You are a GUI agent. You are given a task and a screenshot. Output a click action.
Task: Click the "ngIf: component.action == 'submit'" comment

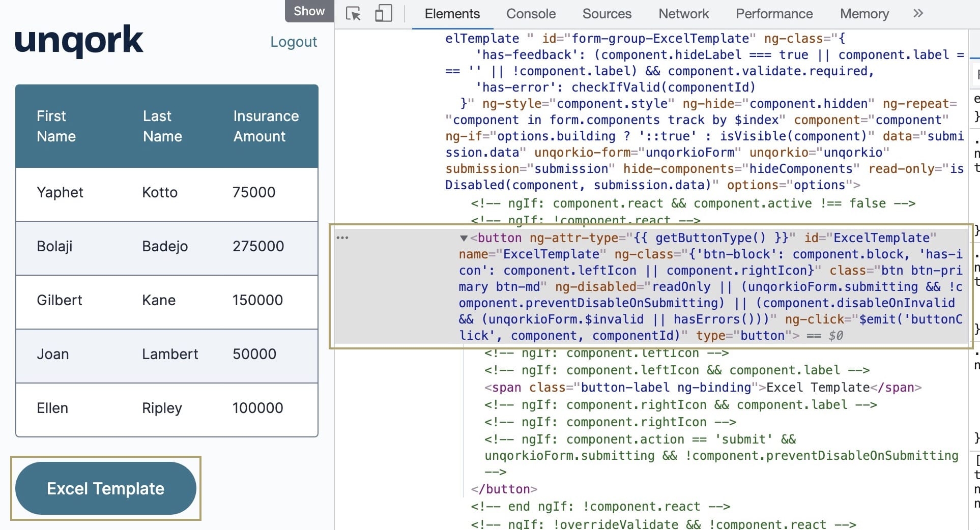[721, 456]
